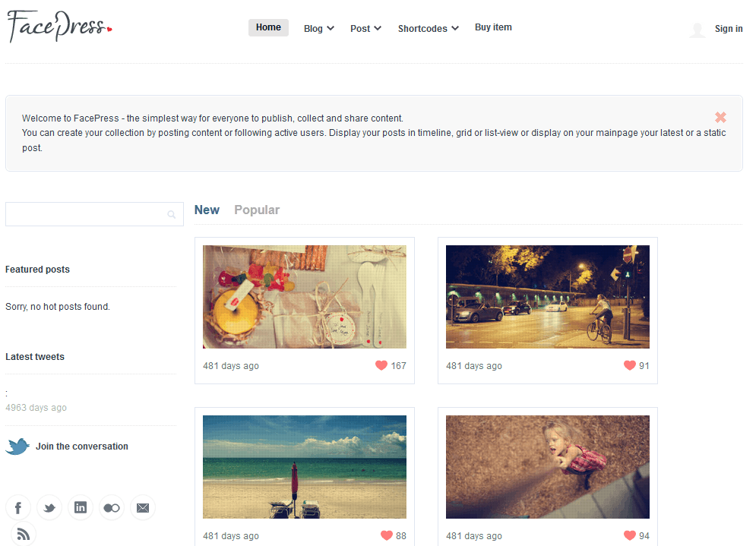Screen dimensions: 756x546
Task: Open the Flickr social icon
Action: [112, 507]
